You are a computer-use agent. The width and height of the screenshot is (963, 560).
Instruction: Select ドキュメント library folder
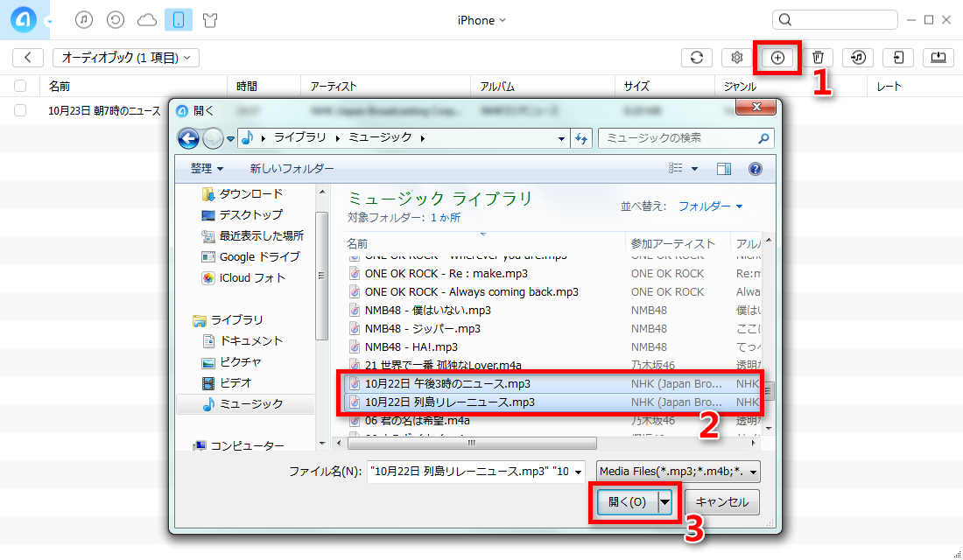pos(243,340)
